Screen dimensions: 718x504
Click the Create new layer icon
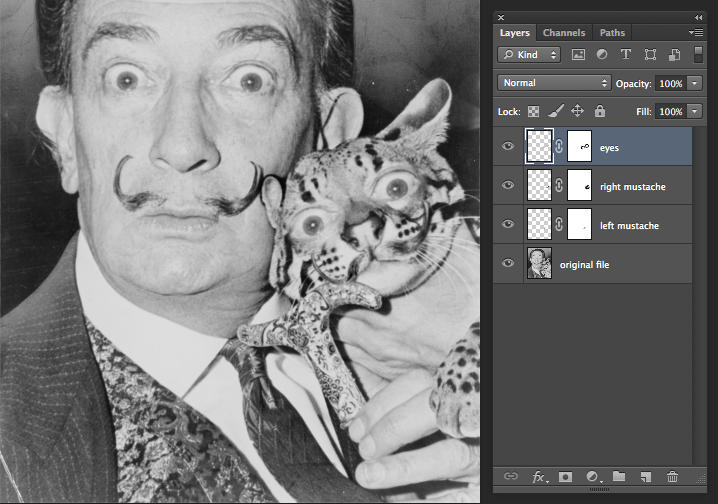(x=645, y=477)
